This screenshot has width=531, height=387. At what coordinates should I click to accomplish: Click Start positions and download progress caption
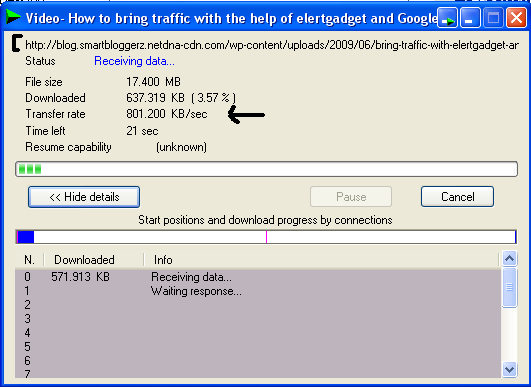click(x=265, y=220)
